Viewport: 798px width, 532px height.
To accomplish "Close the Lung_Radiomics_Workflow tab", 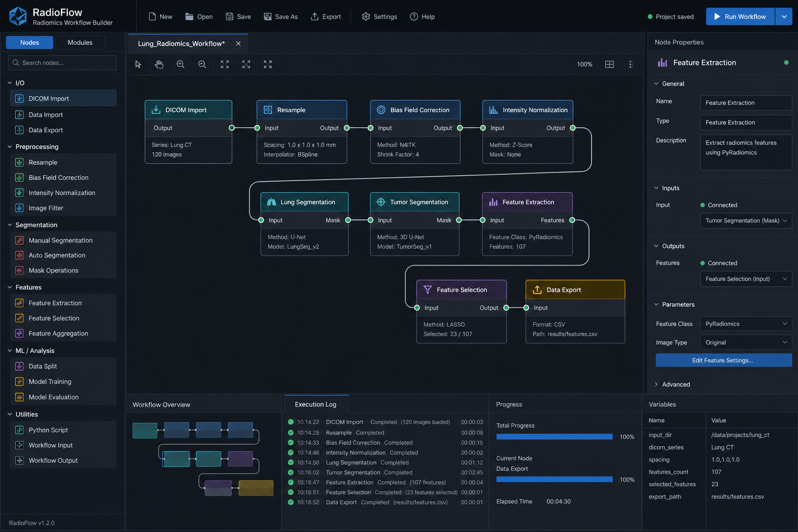I will [238, 44].
